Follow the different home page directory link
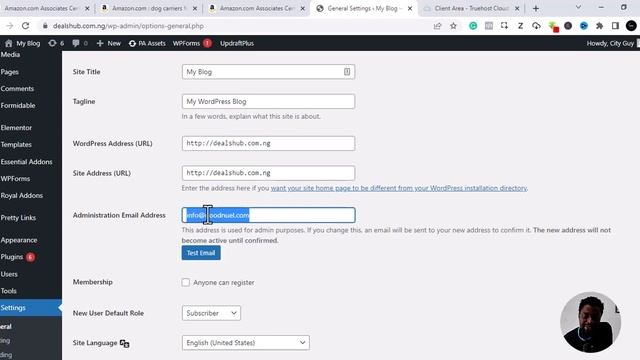This screenshot has height=360, width=640. [x=399, y=188]
